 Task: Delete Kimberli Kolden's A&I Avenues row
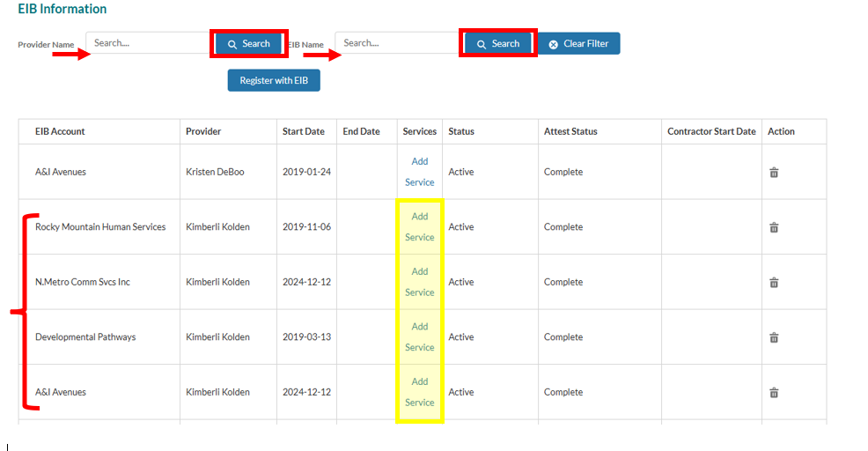coord(774,392)
